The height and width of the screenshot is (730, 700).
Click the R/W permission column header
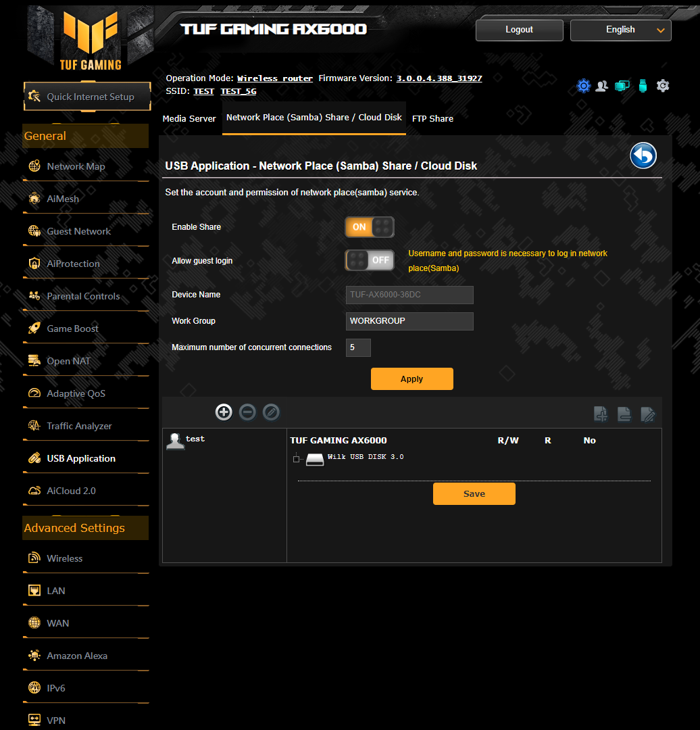coord(508,441)
